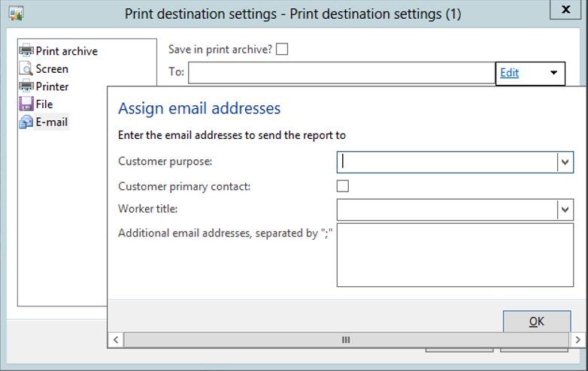This screenshot has width=588, height=371.
Task: Open the Customer purpose dropdown arrow
Action: click(565, 161)
